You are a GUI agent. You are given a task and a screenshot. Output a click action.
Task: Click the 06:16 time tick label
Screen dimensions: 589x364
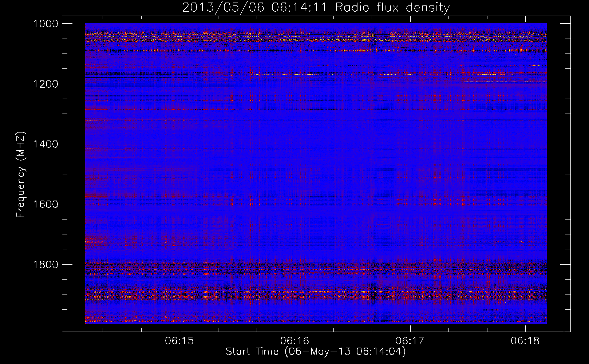pyautogui.click(x=295, y=341)
